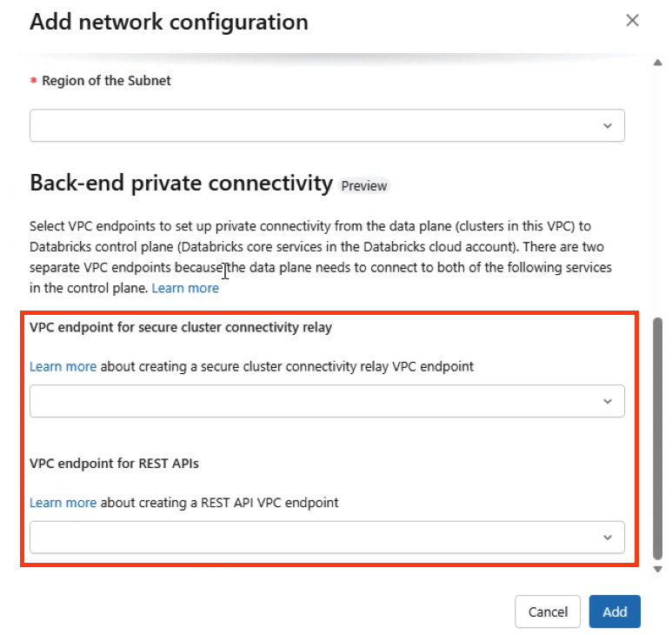Close the Add network configuration dialog
The image size is (672, 635).
pos(633,21)
